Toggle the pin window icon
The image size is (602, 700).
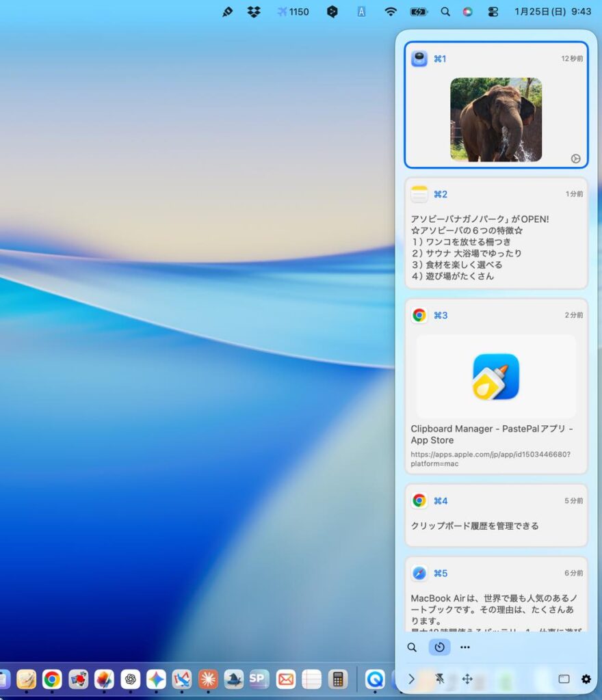[439, 679]
